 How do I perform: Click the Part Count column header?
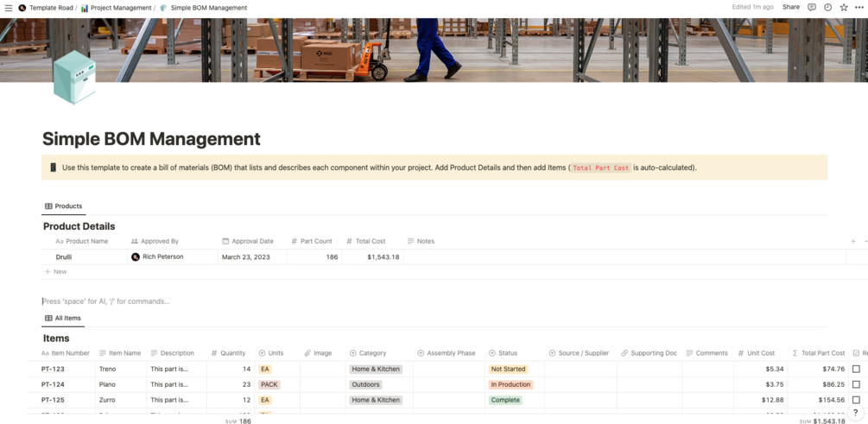tap(312, 241)
